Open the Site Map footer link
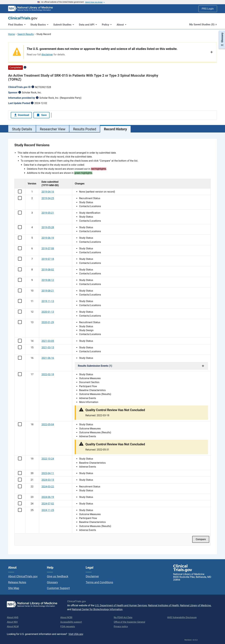 click(13, 588)
